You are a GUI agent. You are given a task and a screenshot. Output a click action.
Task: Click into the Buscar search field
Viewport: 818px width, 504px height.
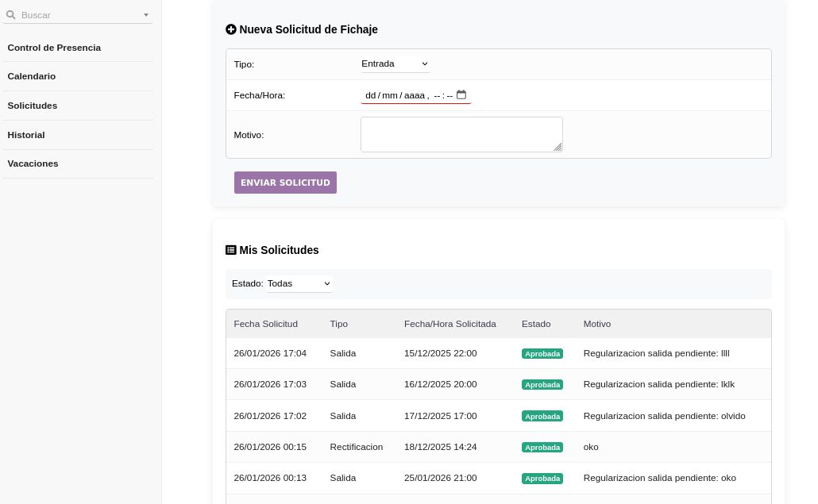pyautogui.click(x=79, y=15)
